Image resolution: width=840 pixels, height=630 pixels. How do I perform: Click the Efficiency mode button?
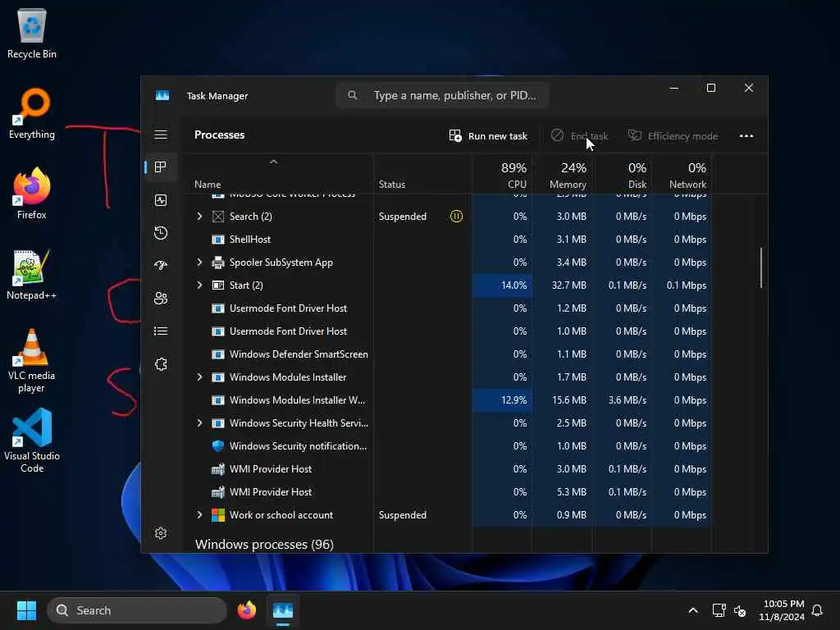[673, 136]
